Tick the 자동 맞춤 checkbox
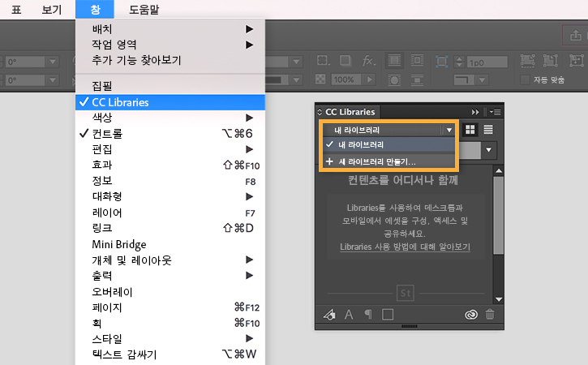The image size is (588, 365). [525, 79]
